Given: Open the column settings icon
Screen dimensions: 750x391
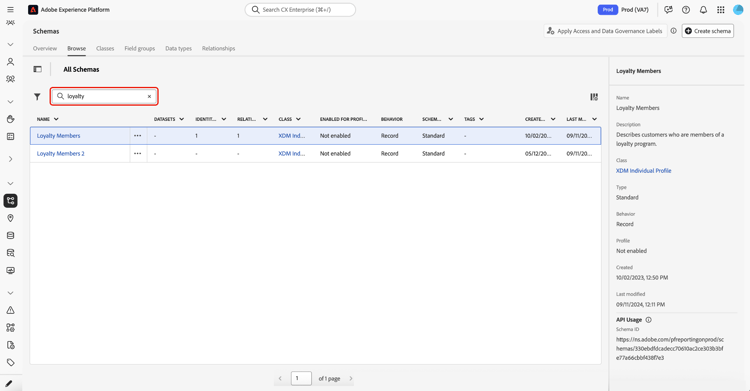Looking at the screenshot, I should tap(594, 97).
